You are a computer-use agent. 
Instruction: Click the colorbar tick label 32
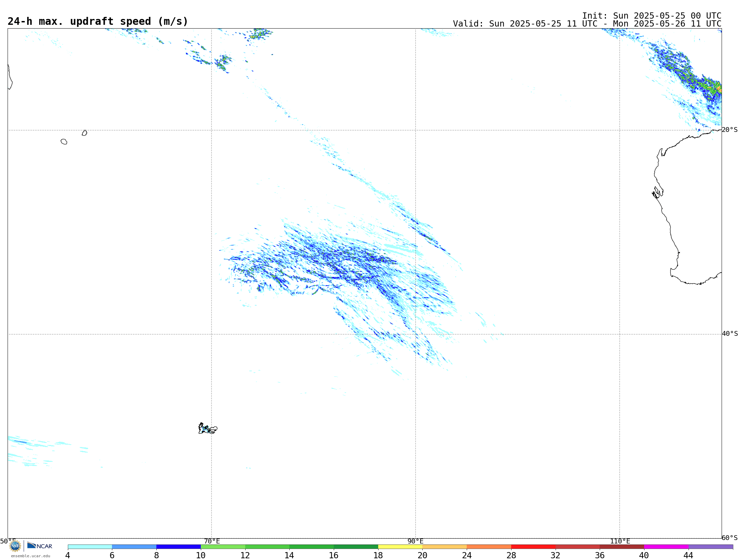point(555,555)
